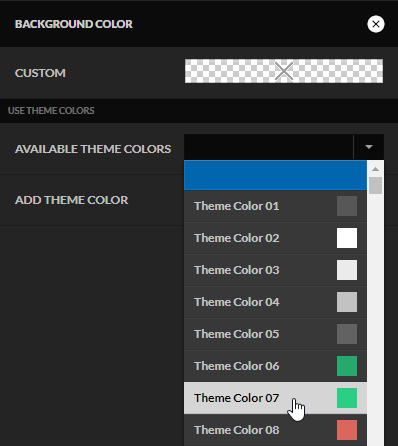Choose Theme Color 03 from list

tap(275, 270)
